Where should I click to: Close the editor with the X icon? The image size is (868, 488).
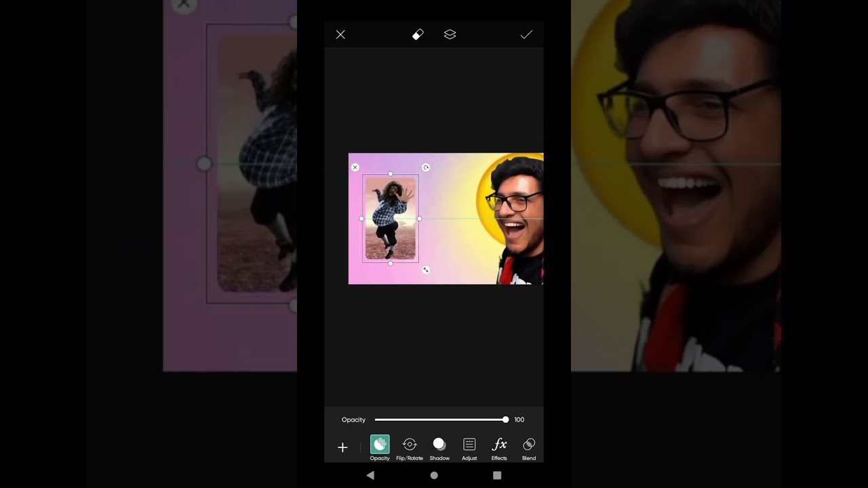(340, 35)
